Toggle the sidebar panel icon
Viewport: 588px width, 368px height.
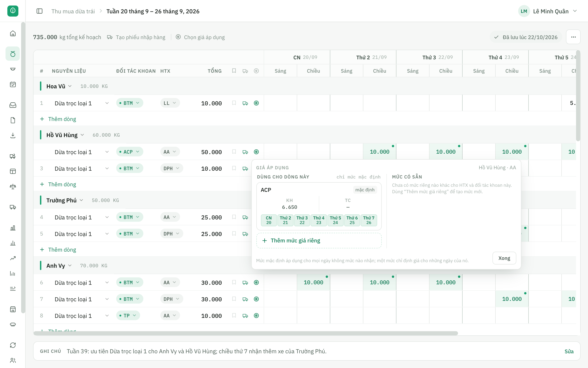point(39,11)
